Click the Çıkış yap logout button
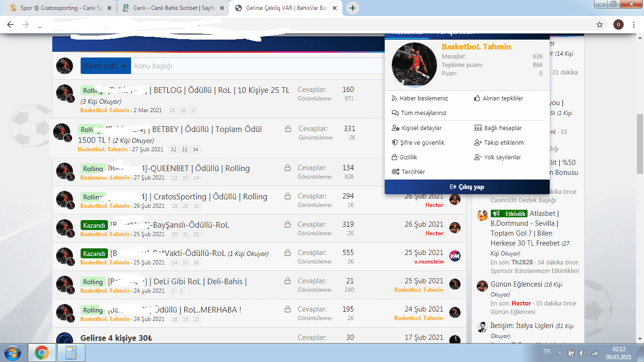The image size is (644, 362). point(467,187)
